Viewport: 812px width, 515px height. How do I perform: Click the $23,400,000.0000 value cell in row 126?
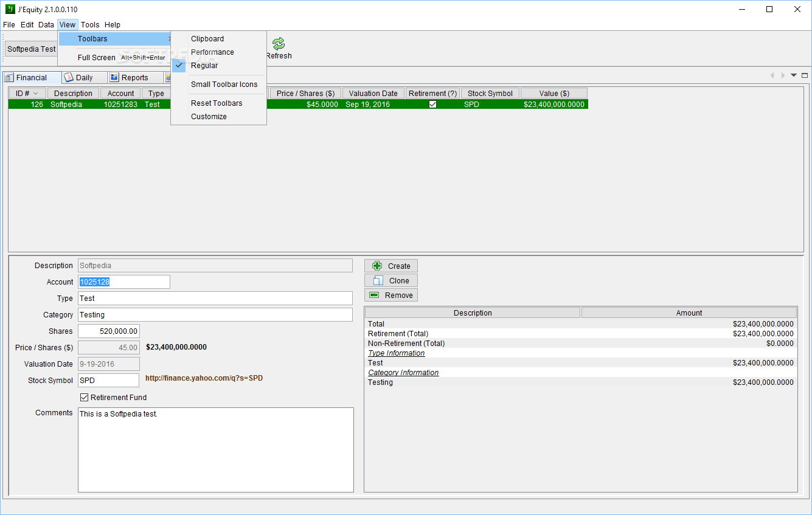[554, 104]
